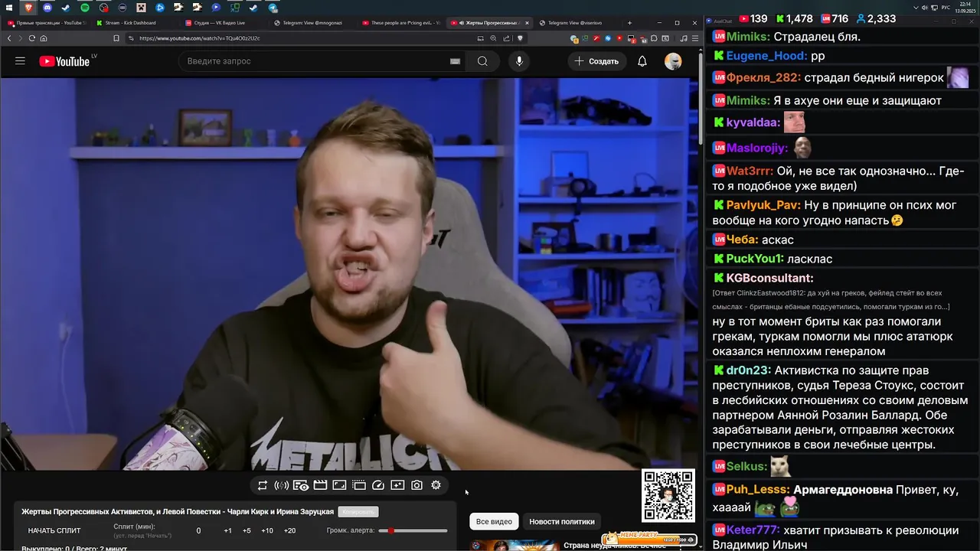
Task: Click the eye-overlay icon in player toolbar
Action: [x=301, y=485]
